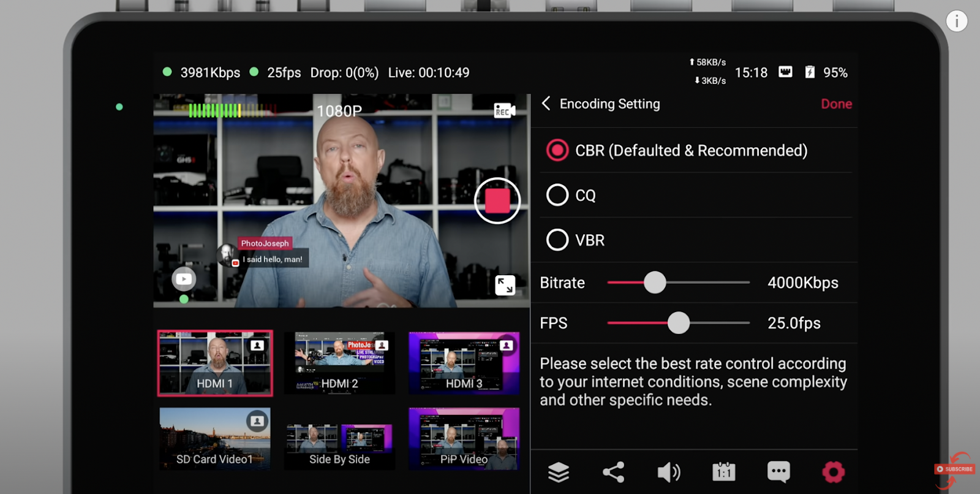Screen dimensions: 980x494
Task: Tap the 25.0fps frame rate value
Action: pyautogui.click(x=794, y=323)
